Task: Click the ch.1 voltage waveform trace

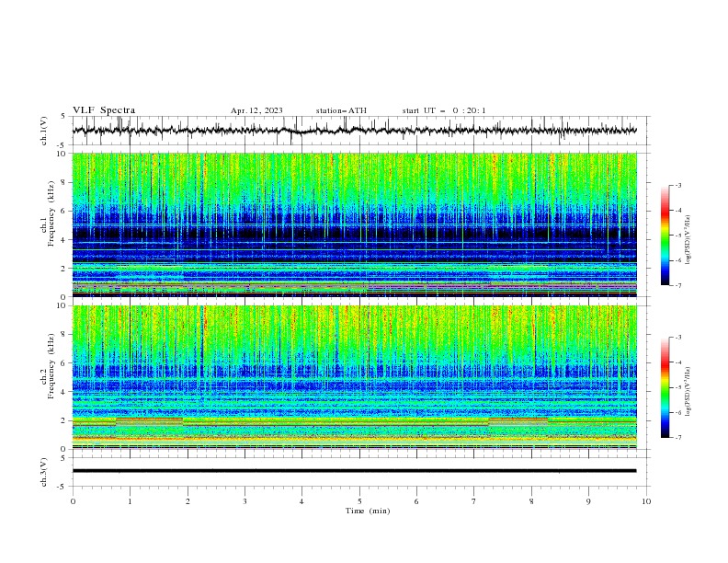Action: click(355, 131)
